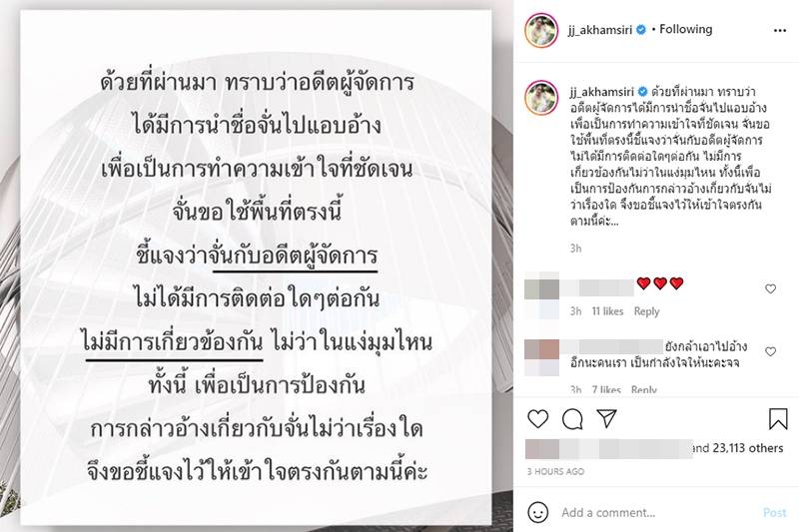Open the comment bubble icon
Image resolution: width=799 pixels, height=532 pixels.
572,419
